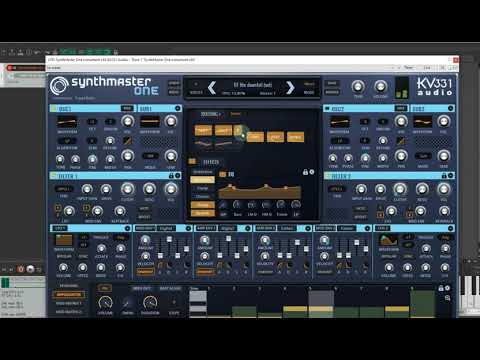Open the SUB2 section options menu circle
Image resolution: width=480 pixels, height=360 pixels.
[x=451, y=108]
